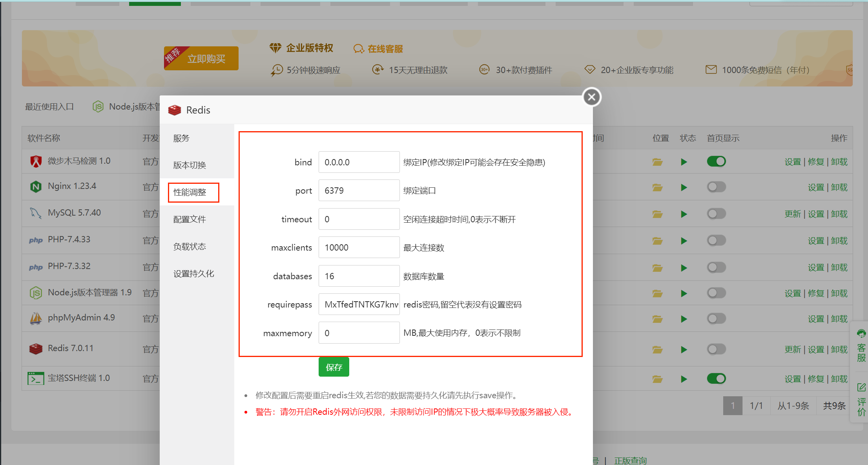This screenshot has height=465, width=868.
Task: Enable homepage display toggle for Nginx
Action: (716, 187)
